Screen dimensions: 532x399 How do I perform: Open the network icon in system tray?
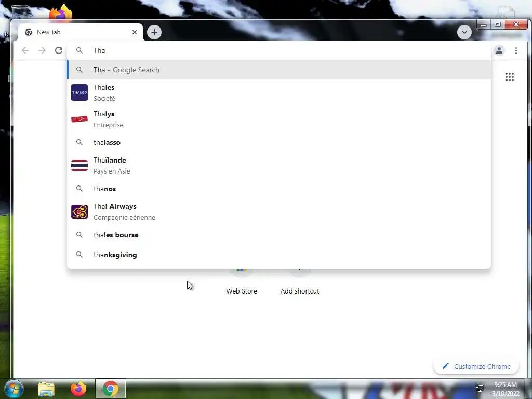[480, 389]
